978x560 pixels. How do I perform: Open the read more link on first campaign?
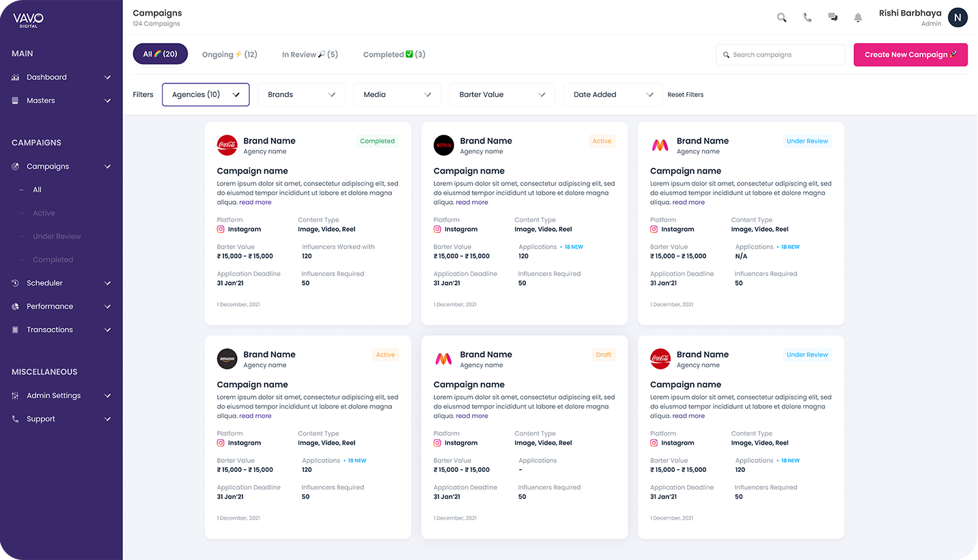(255, 202)
